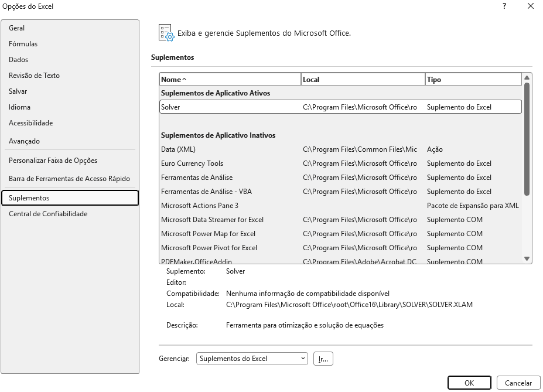Open the Gerenciar dropdown showing Suplementos do Excel

point(252,359)
